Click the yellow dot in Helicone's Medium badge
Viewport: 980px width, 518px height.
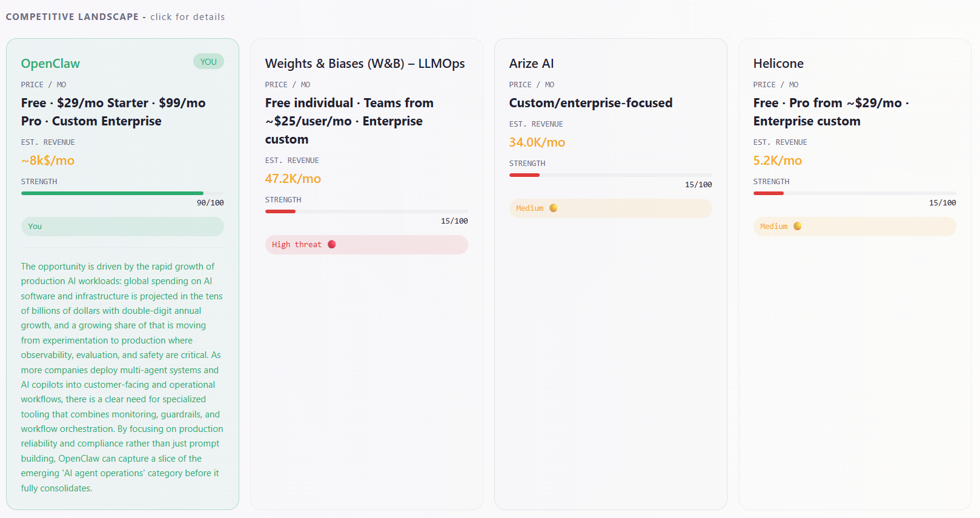[797, 227]
